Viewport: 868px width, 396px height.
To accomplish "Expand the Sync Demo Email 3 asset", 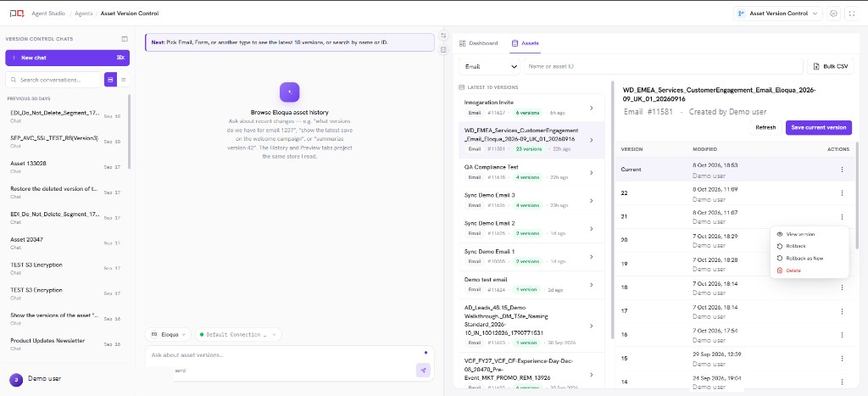I will click(591, 200).
